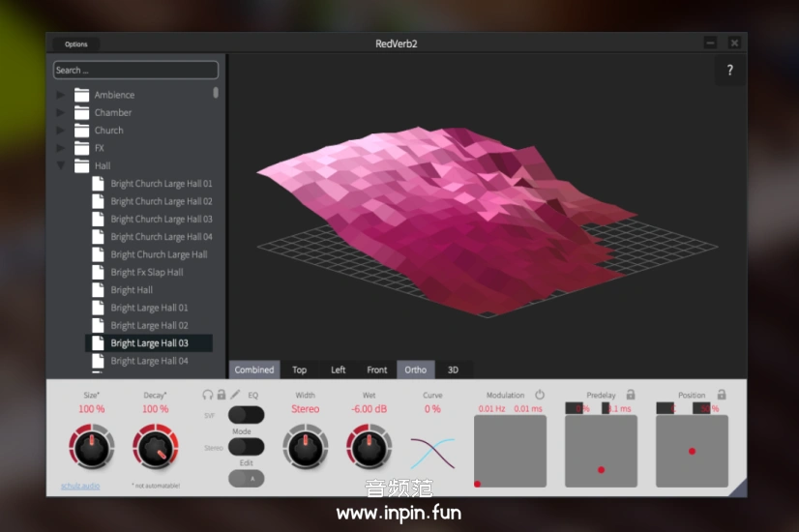Viewport: 799px width, 532px height.
Task: Click the Width knob
Action: [306, 447]
